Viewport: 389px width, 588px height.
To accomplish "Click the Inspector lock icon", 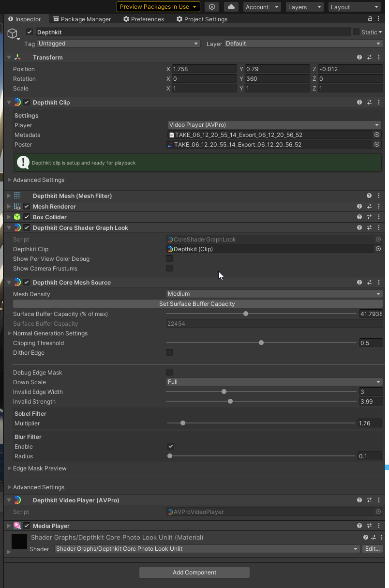I will pos(370,19).
